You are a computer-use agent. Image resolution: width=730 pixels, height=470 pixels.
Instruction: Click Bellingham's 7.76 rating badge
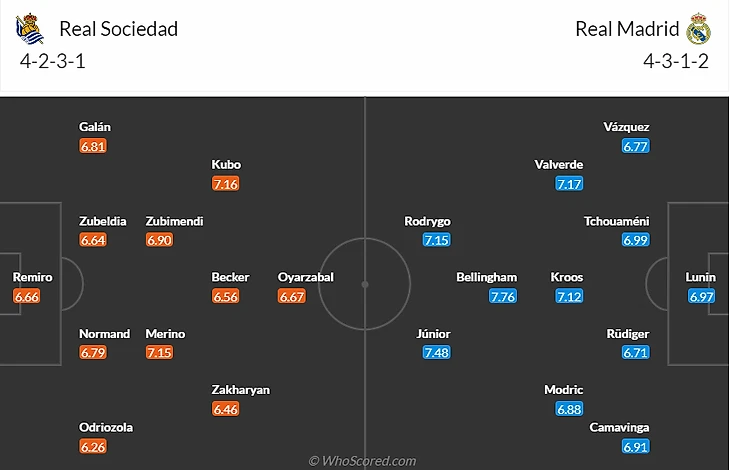[504, 296]
